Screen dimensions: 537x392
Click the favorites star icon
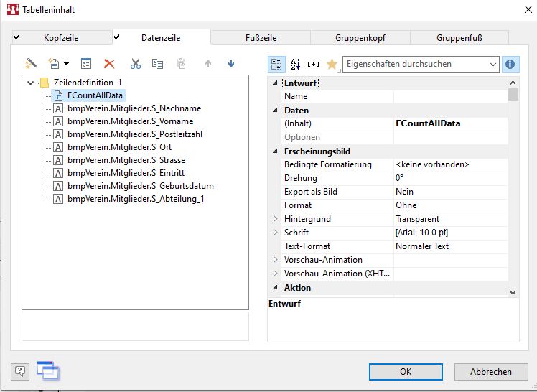pyautogui.click(x=331, y=64)
